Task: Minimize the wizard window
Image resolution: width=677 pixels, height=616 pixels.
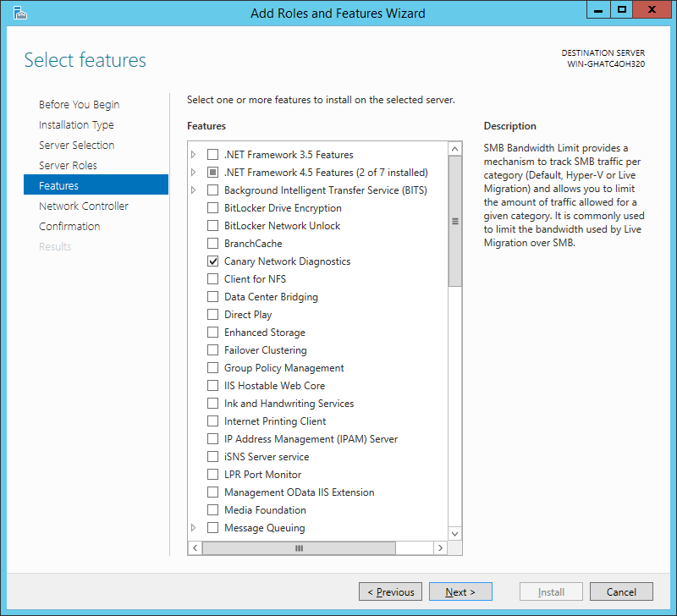Action: coord(598,10)
